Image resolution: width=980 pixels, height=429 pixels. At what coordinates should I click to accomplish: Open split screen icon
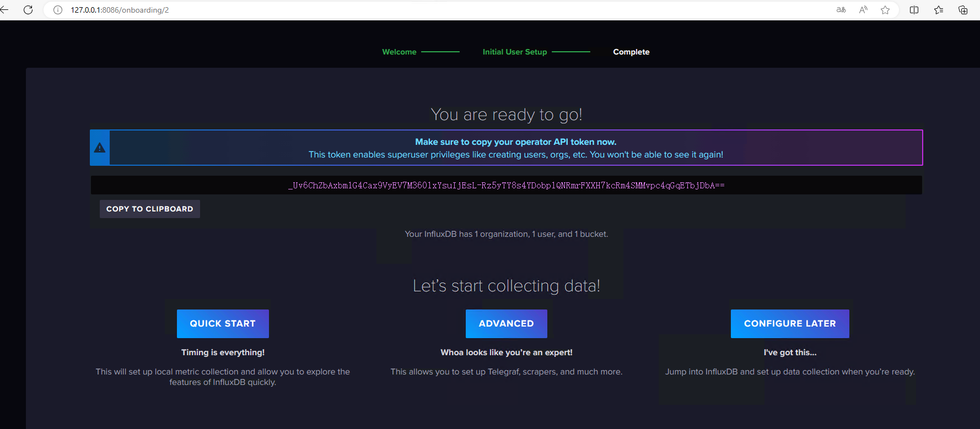[x=914, y=10]
